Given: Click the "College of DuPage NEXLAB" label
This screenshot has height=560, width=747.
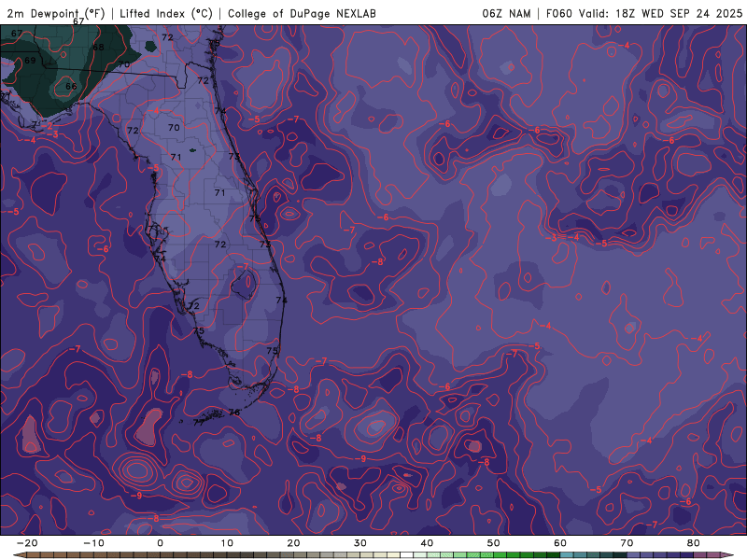Looking at the screenshot, I should click(302, 13).
